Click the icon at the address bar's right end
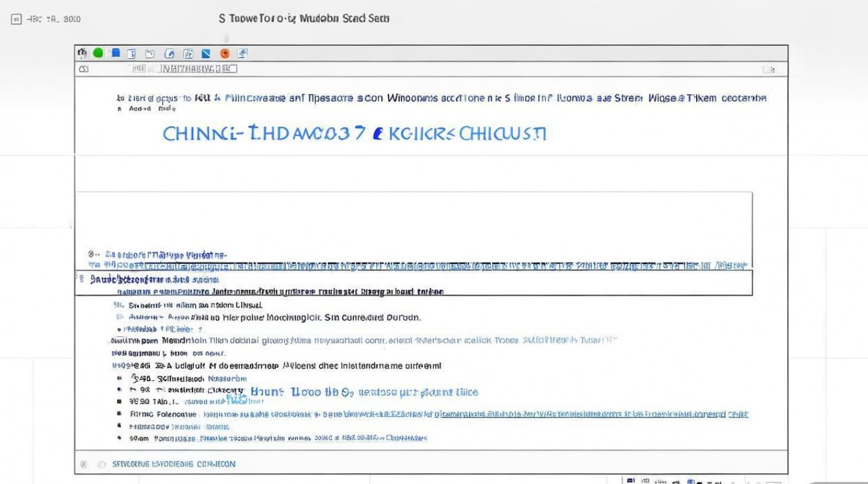The width and height of the screenshot is (868, 484). click(767, 68)
